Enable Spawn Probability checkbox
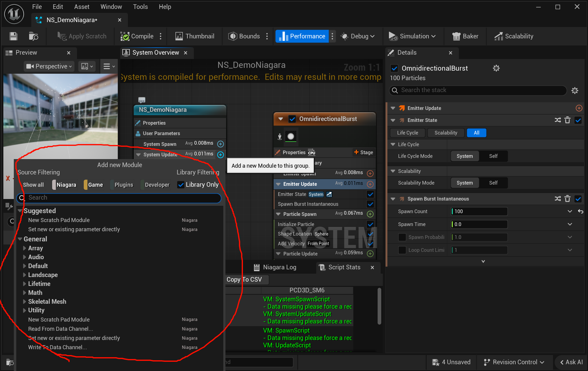 click(402, 237)
